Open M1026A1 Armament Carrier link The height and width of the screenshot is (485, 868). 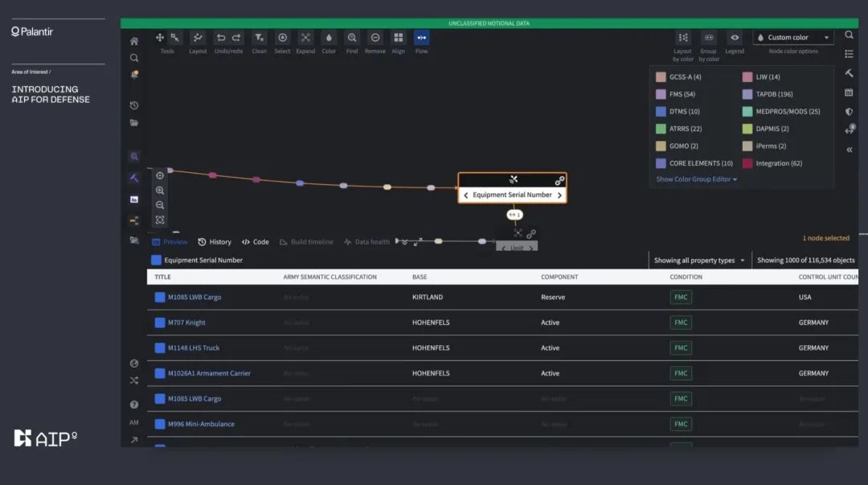[209, 373]
